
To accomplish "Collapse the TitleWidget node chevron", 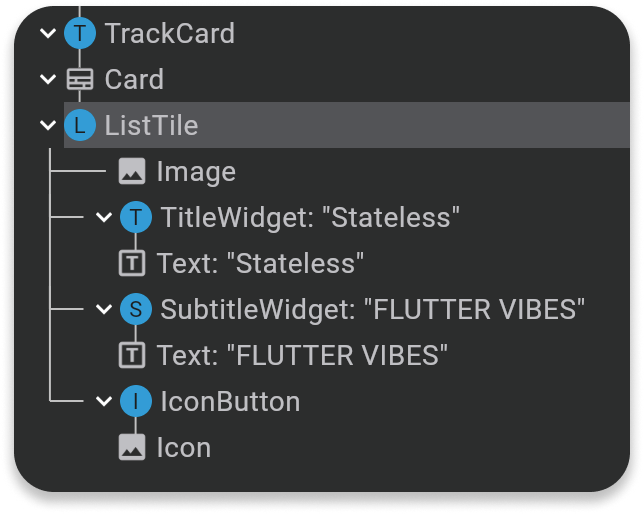I will pos(103,217).
